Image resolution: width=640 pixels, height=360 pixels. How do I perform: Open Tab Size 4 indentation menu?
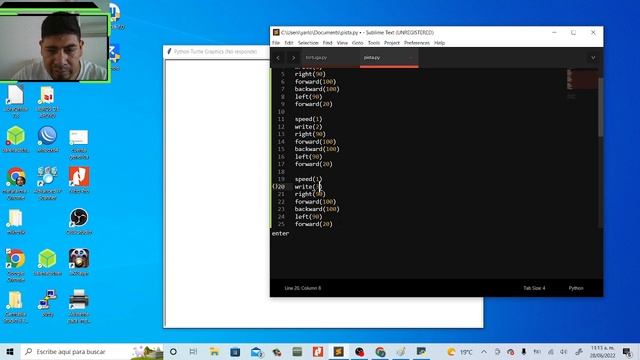pos(534,288)
